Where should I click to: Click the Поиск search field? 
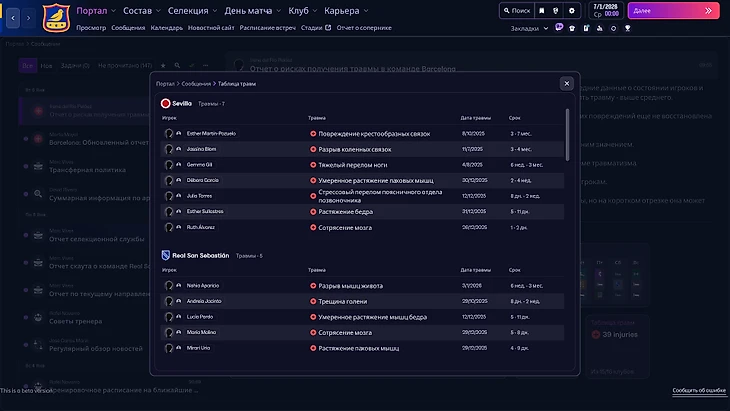(517, 10)
